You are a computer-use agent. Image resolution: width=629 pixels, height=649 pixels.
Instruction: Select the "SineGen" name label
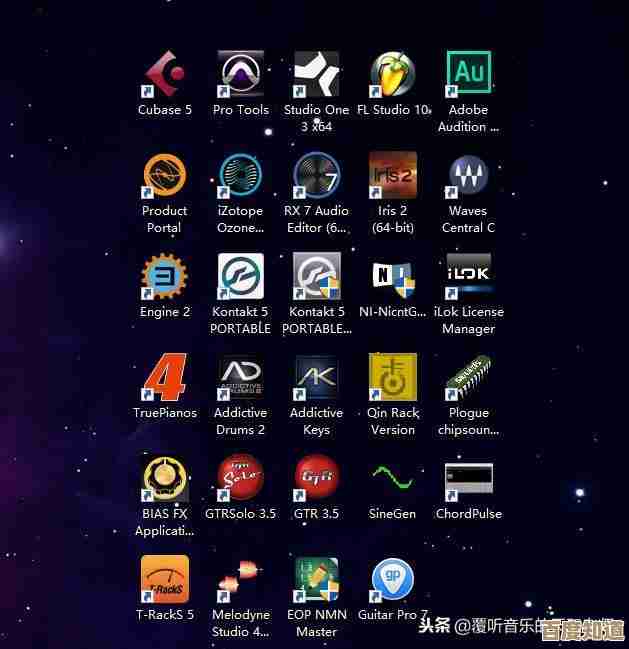[392, 514]
